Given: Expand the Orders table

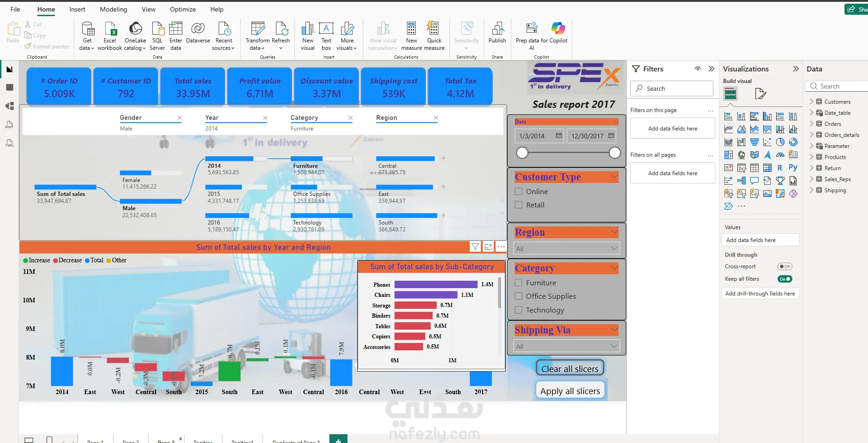Looking at the screenshot, I should coord(812,124).
